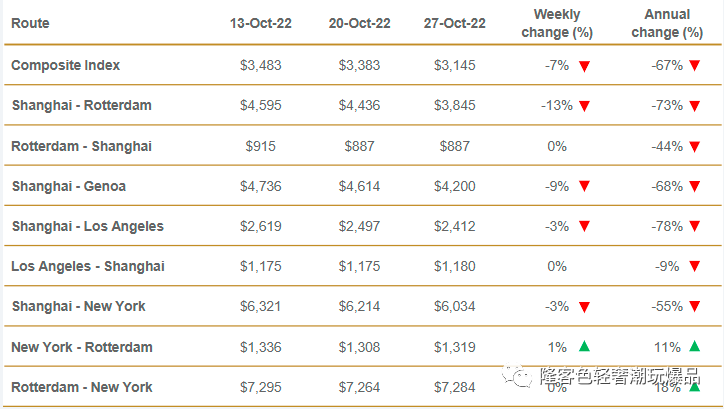This screenshot has width=724, height=409.
Task: Select the 27-Oct-22 column header
Action: (x=454, y=23)
